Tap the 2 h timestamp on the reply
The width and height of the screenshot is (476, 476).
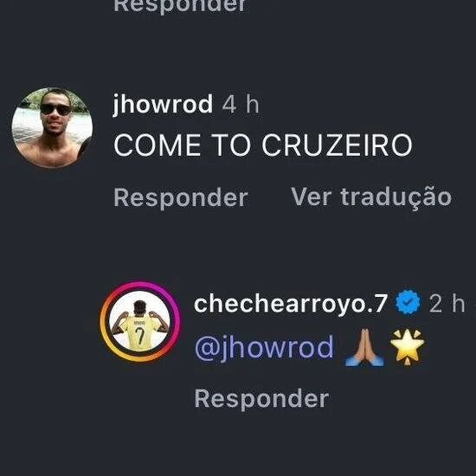coord(447,304)
